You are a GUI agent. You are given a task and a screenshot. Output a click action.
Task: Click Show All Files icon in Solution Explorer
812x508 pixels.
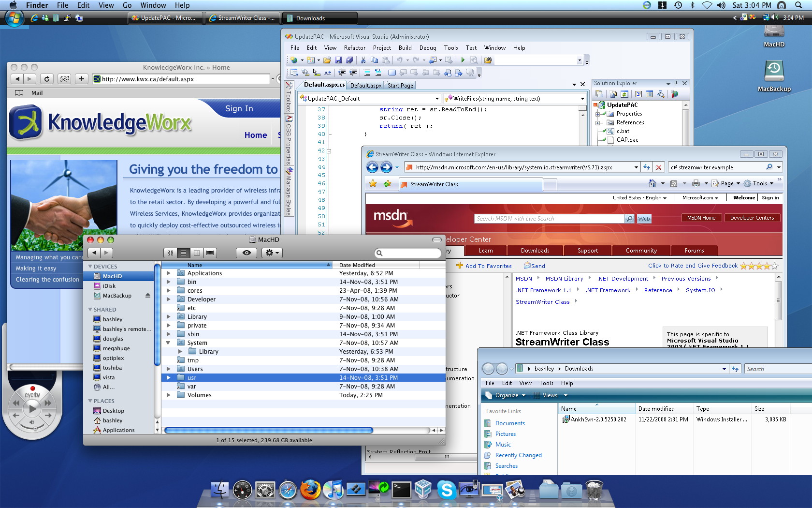(613, 94)
